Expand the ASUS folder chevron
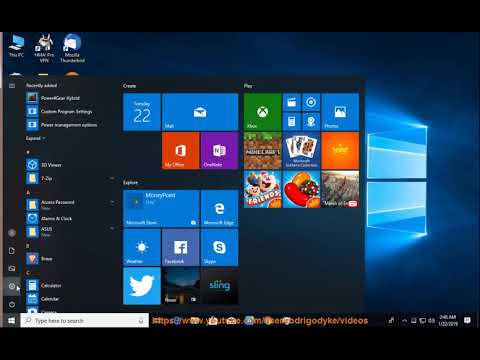The width and height of the screenshot is (480, 360). click(112, 229)
